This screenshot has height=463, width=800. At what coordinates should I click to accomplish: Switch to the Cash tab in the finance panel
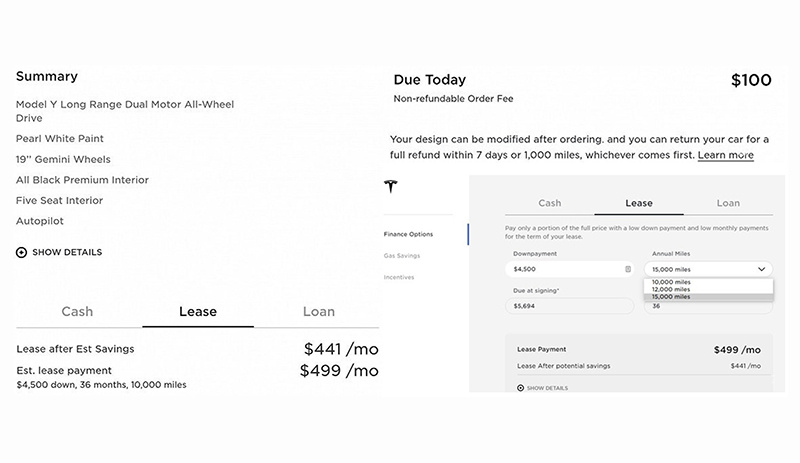[549, 203]
